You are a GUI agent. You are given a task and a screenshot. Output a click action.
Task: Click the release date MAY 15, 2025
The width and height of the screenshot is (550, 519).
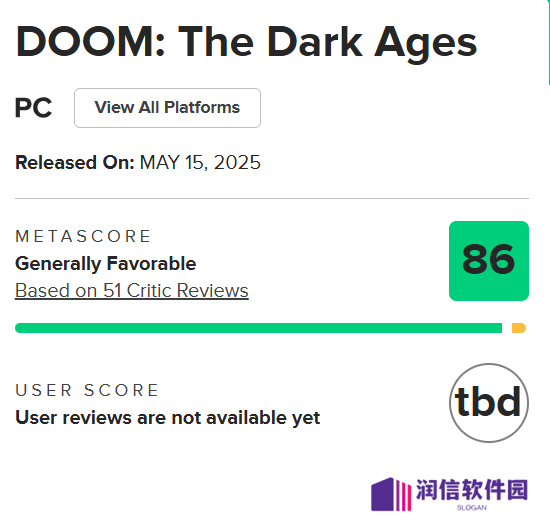[200, 163]
